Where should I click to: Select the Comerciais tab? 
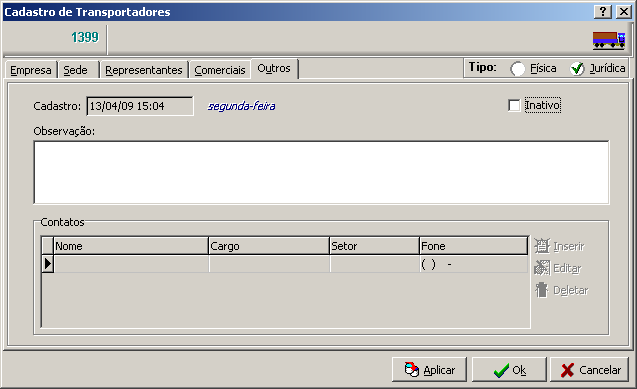220,70
